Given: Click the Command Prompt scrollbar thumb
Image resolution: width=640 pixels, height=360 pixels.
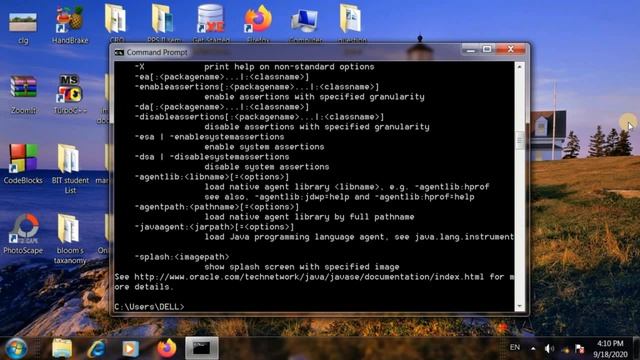Looking at the screenshot, I should [x=520, y=140].
